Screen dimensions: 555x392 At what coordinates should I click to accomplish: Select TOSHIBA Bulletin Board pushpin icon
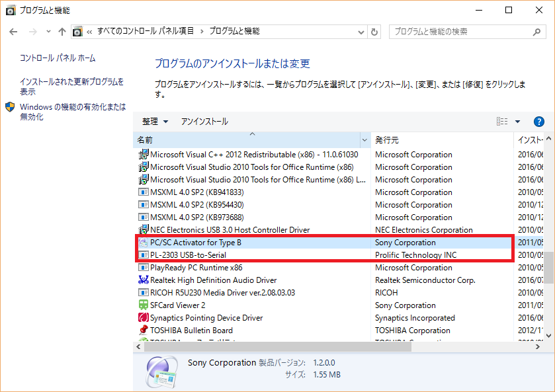[x=144, y=330]
